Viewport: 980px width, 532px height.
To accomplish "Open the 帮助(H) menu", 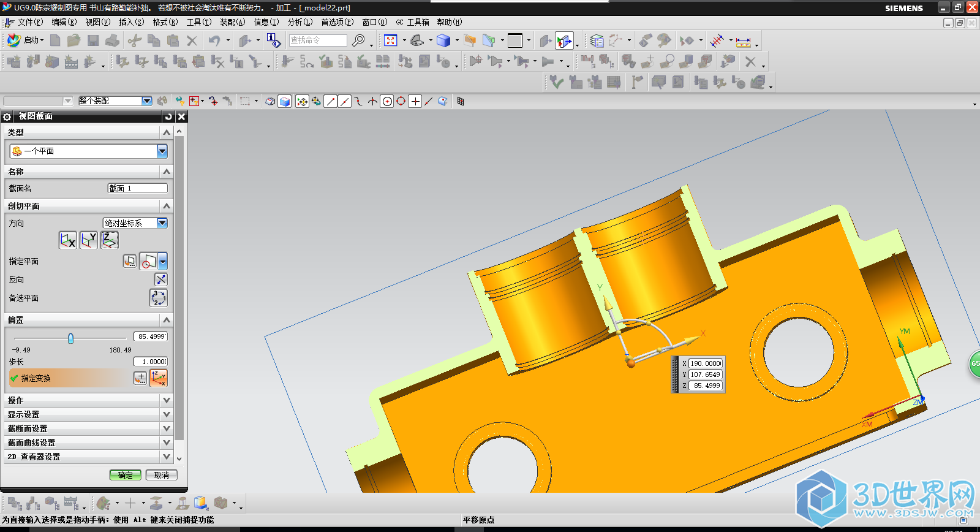I will [x=449, y=22].
